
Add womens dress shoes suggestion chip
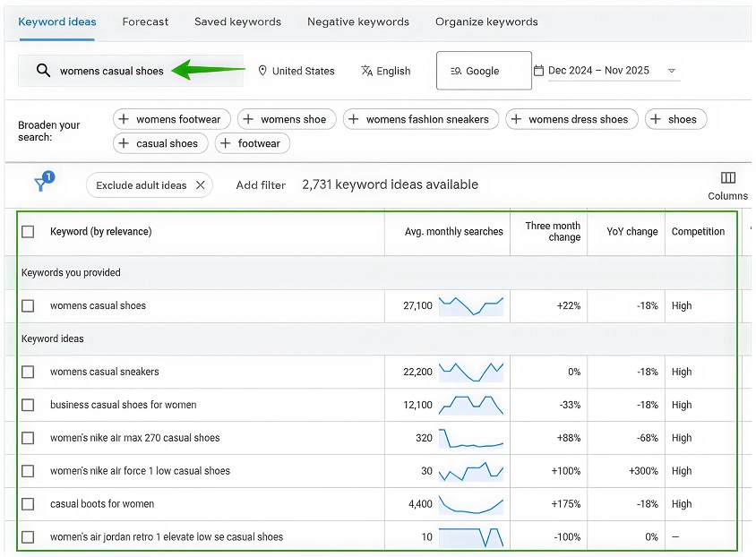pyautogui.click(x=571, y=119)
